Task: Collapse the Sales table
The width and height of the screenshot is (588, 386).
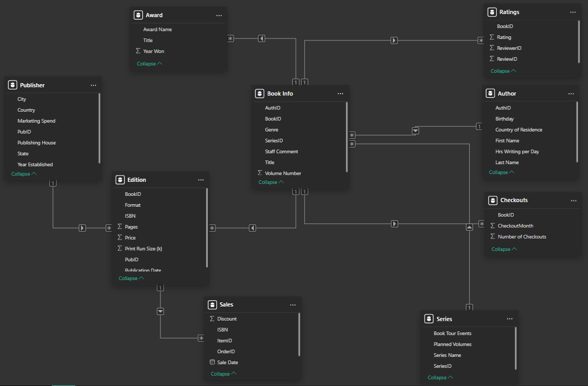Action: click(224, 374)
